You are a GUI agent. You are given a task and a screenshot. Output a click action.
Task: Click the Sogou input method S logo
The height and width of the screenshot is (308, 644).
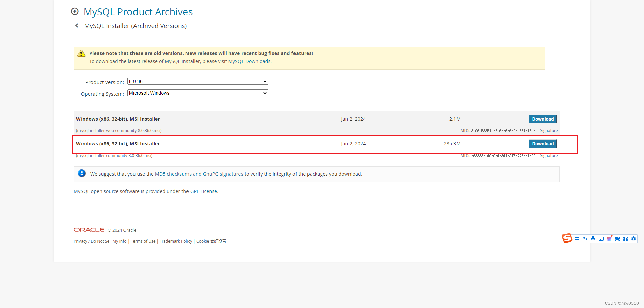point(567,238)
